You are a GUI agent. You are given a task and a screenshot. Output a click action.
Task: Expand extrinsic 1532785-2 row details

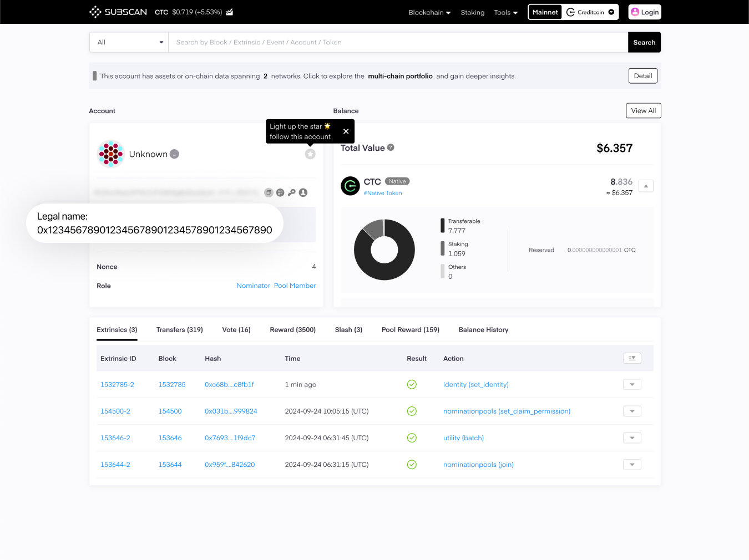click(632, 384)
